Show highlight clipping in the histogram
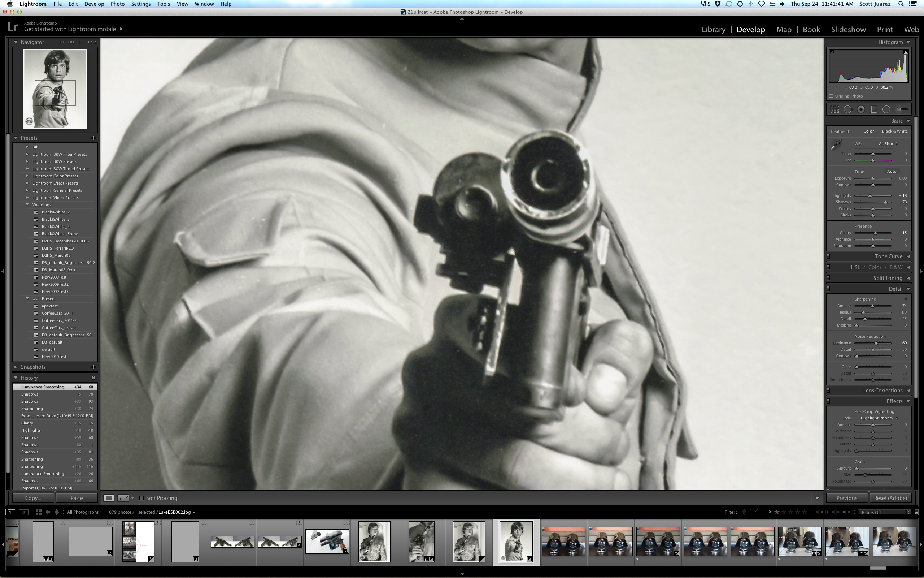This screenshot has height=578, width=924. [905, 52]
